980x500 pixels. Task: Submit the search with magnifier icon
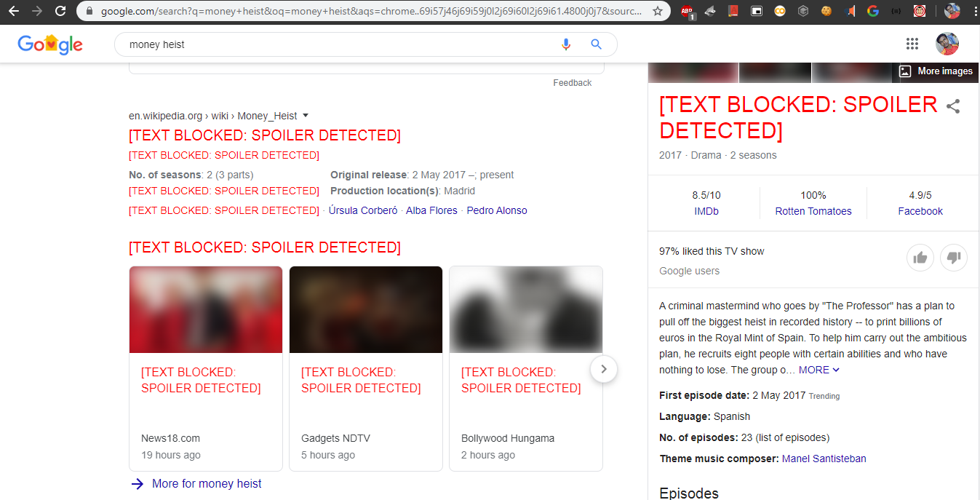click(597, 44)
